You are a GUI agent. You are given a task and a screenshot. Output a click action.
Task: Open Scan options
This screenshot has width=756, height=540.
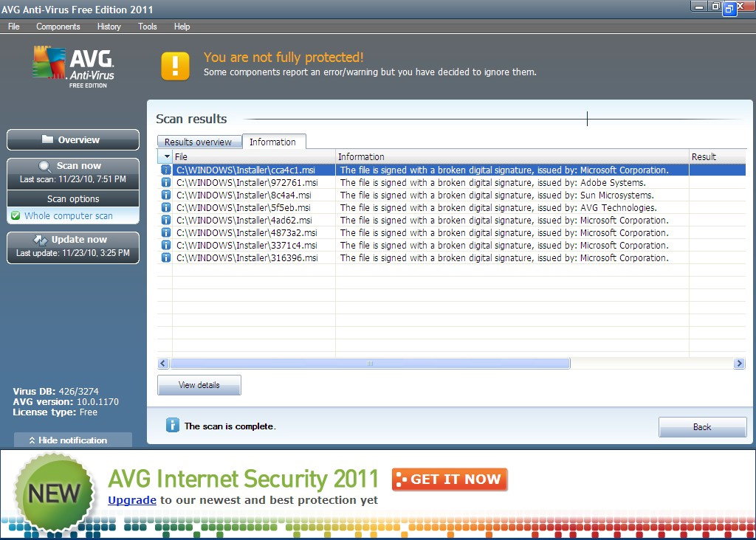pyautogui.click(x=73, y=199)
